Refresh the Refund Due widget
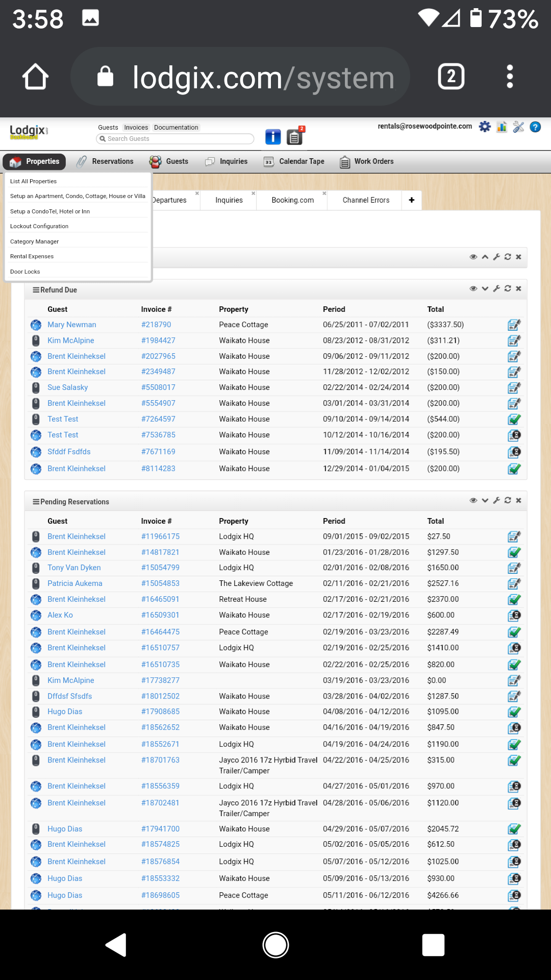 (x=508, y=288)
